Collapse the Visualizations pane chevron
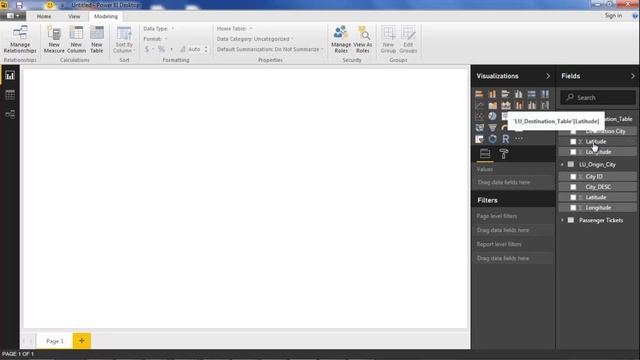This screenshot has width=640, height=360. 548,76
